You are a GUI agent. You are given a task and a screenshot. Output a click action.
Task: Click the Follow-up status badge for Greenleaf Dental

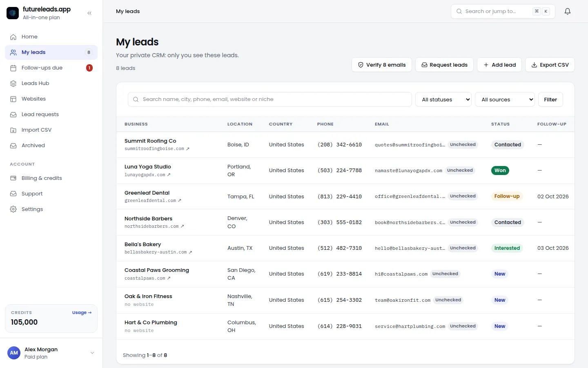tap(507, 196)
